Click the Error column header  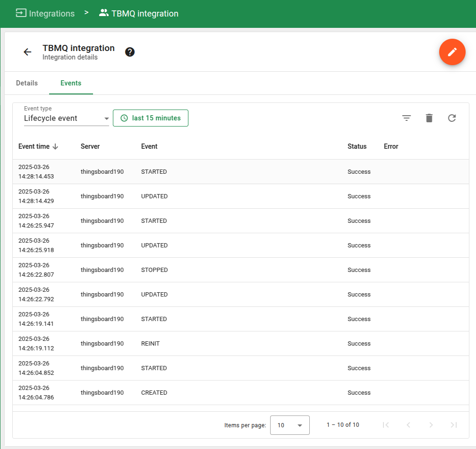coord(391,146)
